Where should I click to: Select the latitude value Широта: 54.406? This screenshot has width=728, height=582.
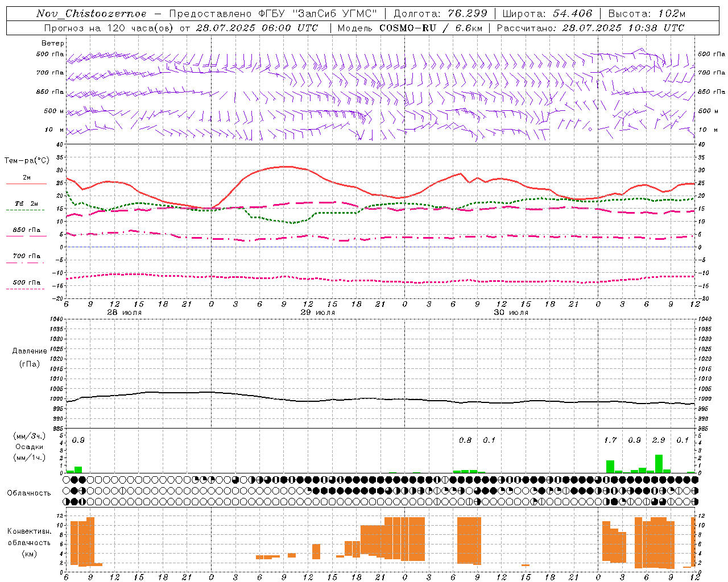[x=547, y=14]
